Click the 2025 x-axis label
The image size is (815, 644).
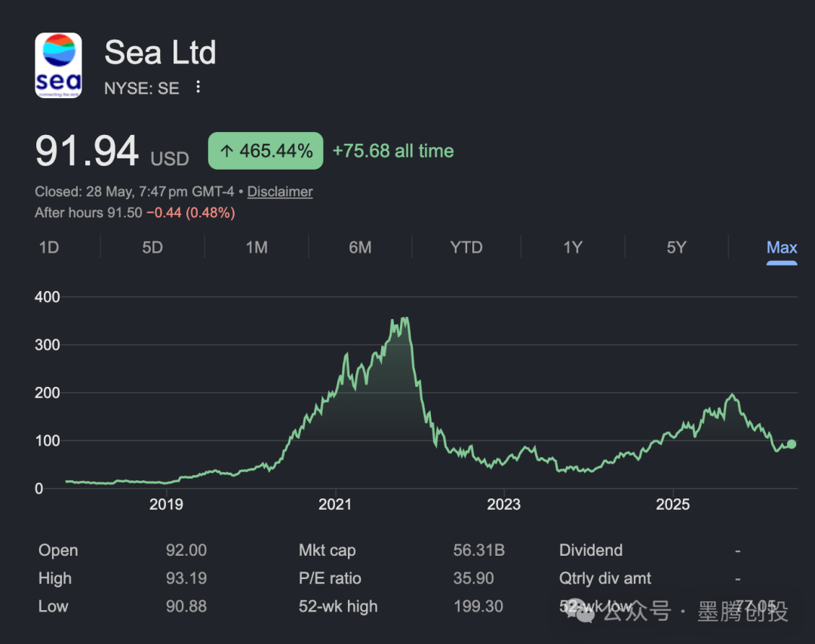coord(672,504)
